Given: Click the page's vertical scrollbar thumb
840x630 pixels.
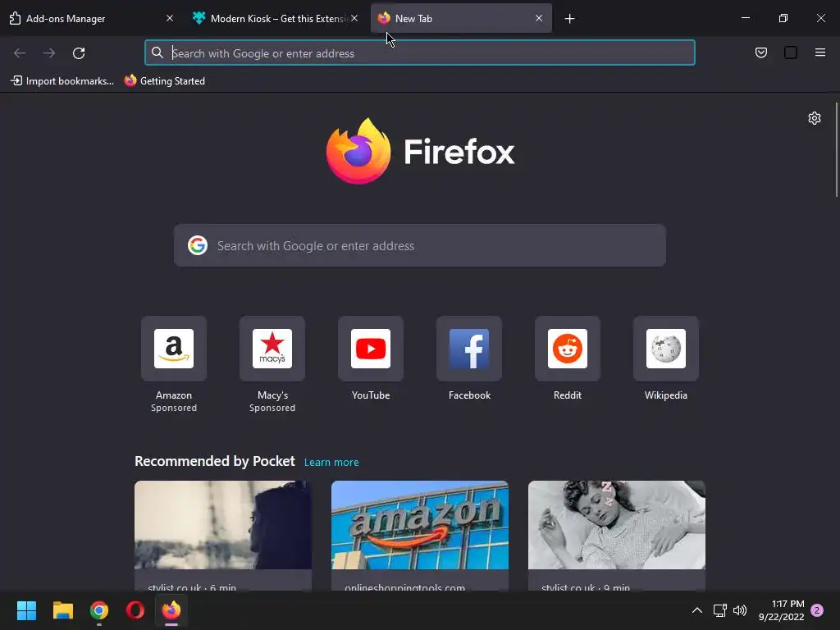Looking at the screenshot, I should pyautogui.click(x=837, y=150).
